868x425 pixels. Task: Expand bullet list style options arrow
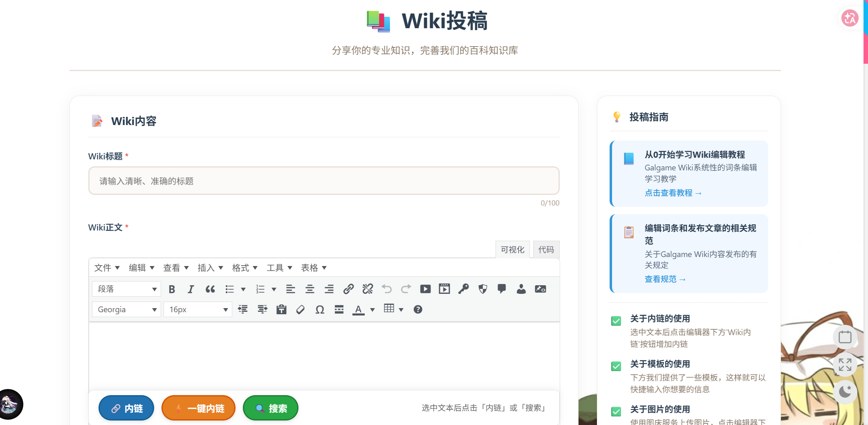[x=243, y=289]
